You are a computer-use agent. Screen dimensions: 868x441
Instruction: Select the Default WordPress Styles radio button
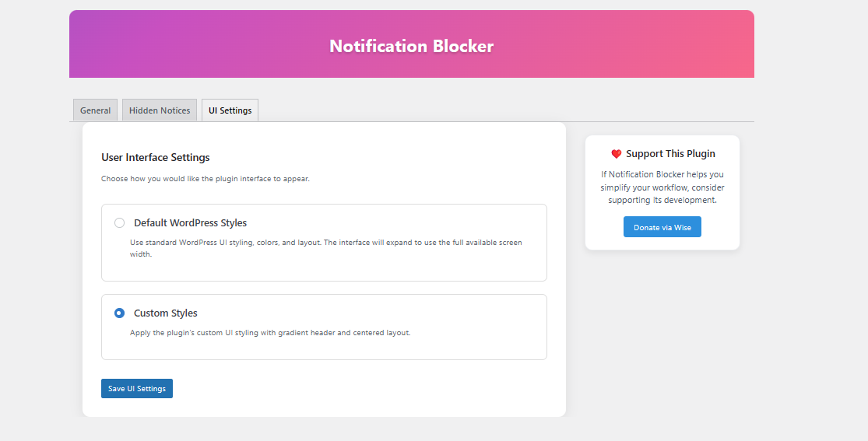click(119, 223)
